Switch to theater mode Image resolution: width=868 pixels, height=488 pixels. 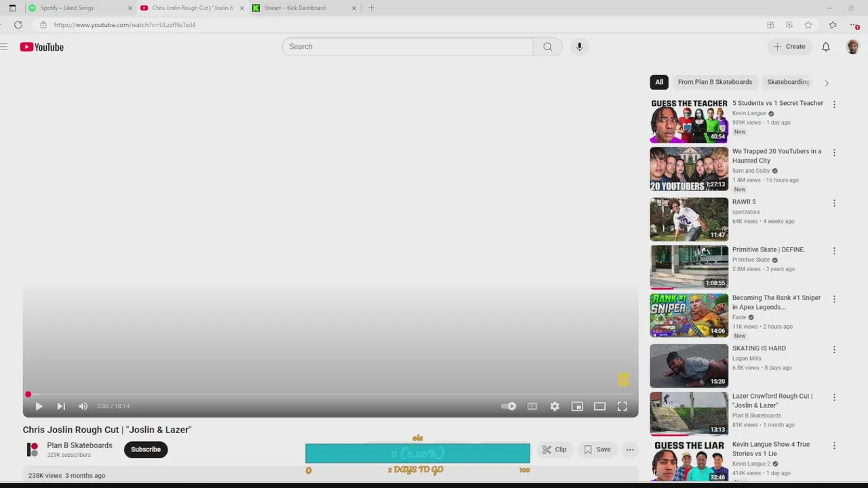(599, 406)
